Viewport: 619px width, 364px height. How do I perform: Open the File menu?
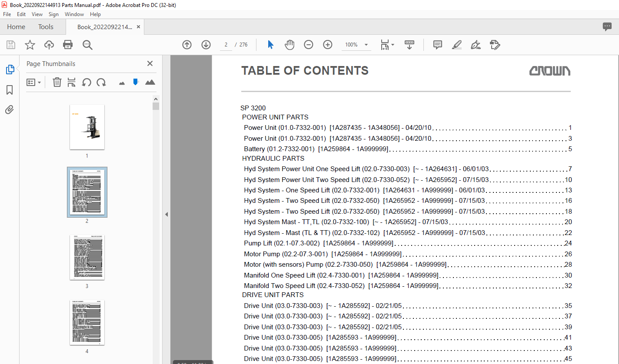coord(7,14)
